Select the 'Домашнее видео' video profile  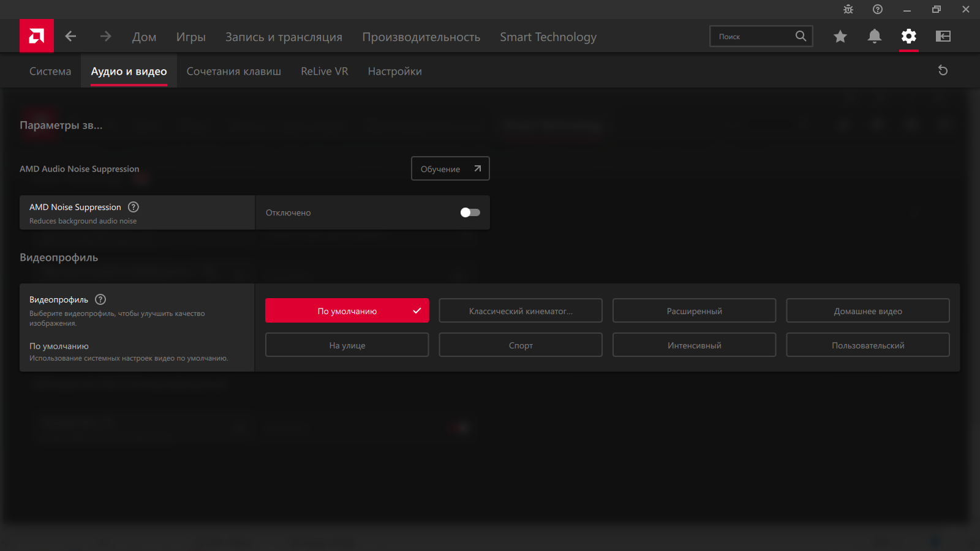[867, 311]
